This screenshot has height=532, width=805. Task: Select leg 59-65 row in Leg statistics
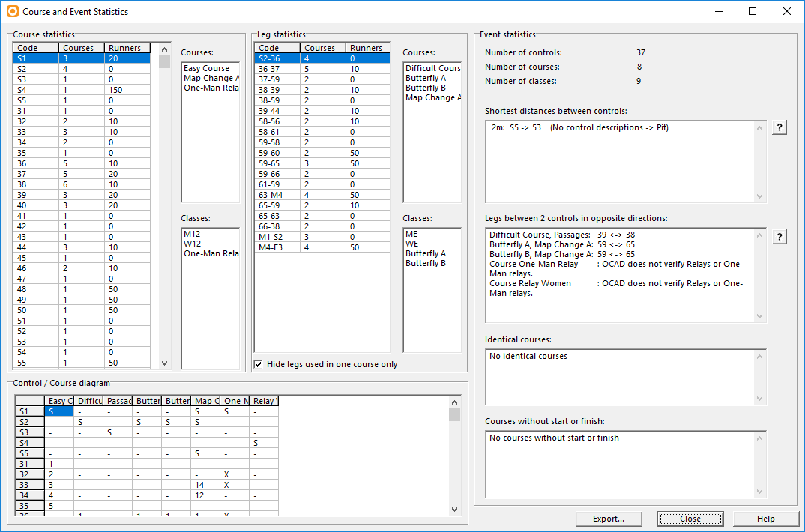point(322,163)
